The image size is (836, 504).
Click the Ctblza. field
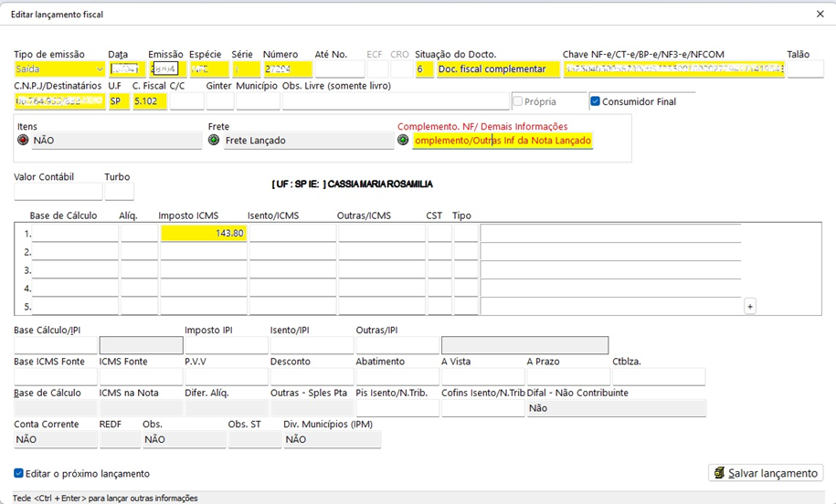point(659,377)
